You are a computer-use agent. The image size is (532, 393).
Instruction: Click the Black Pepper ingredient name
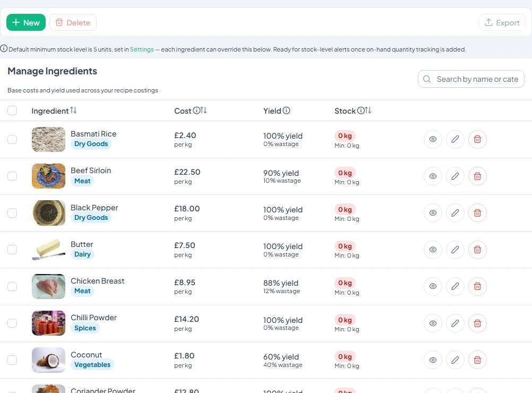tap(95, 208)
